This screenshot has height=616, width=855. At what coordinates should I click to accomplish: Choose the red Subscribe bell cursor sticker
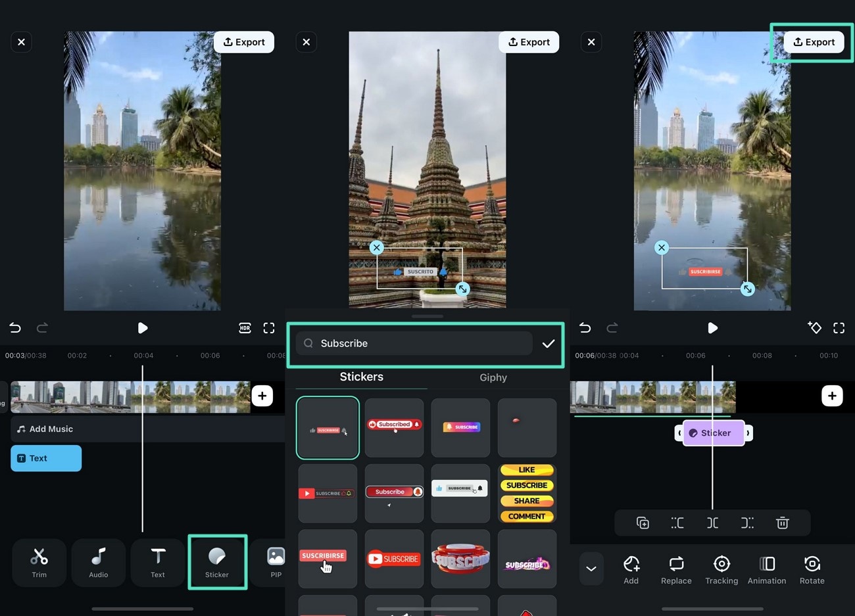tap(394, 493)
